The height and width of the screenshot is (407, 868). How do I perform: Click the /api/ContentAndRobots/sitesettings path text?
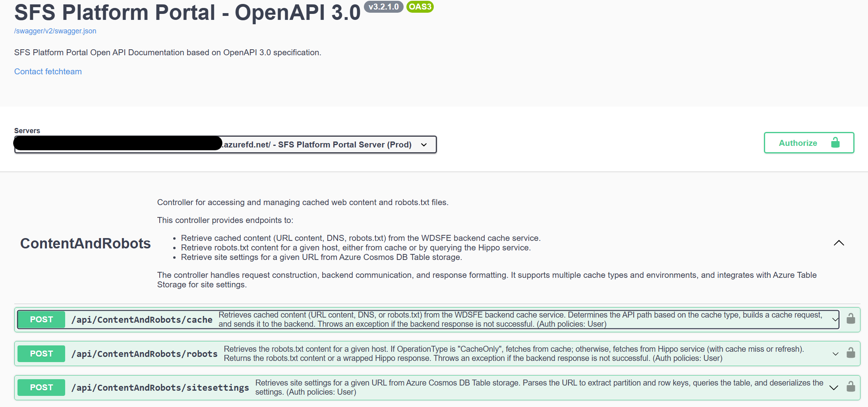click(160, 388)
